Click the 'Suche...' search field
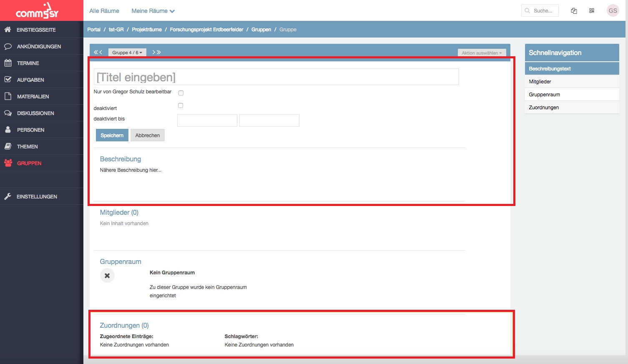 point(540,11)
